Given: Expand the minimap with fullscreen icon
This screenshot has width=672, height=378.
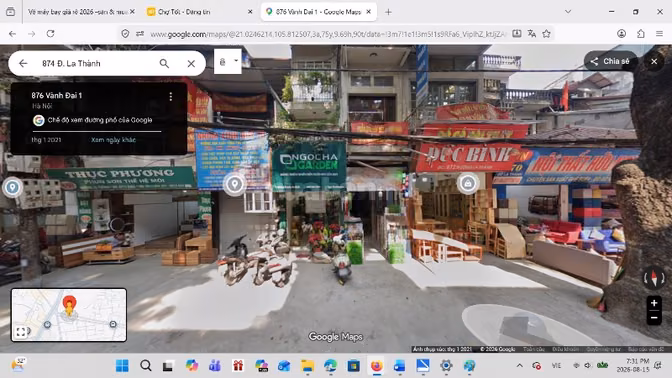Looking at the screenshot, I should click(21, 332).
